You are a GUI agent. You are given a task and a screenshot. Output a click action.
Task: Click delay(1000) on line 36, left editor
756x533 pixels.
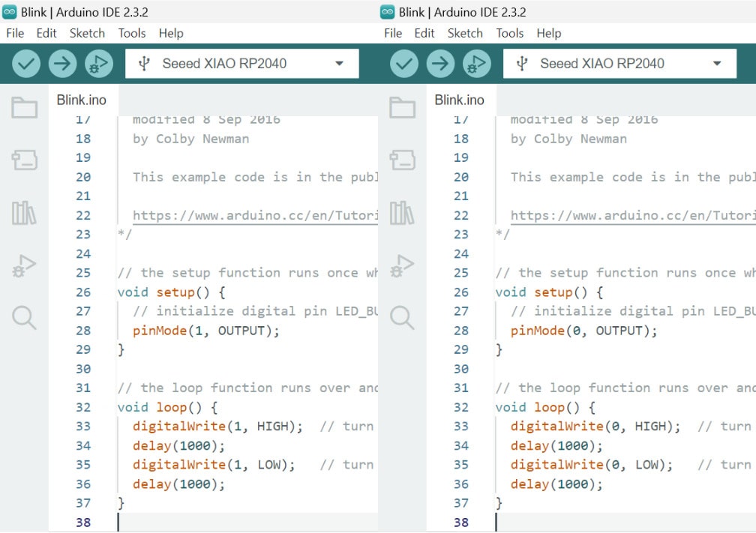click(178, 484)
